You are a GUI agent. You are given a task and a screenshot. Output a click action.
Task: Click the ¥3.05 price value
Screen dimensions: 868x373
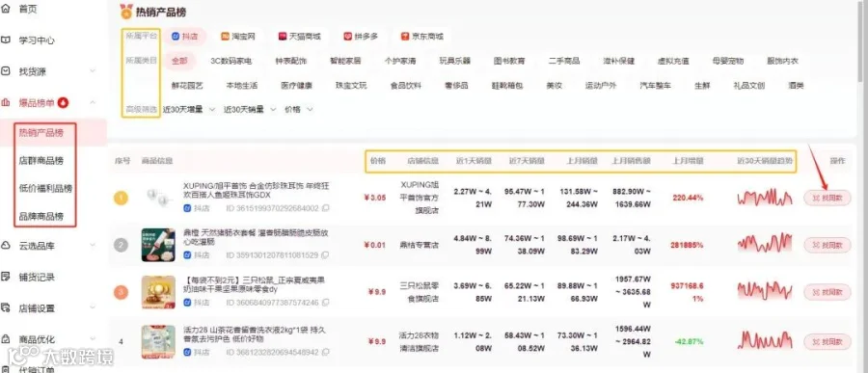(375, 198)
